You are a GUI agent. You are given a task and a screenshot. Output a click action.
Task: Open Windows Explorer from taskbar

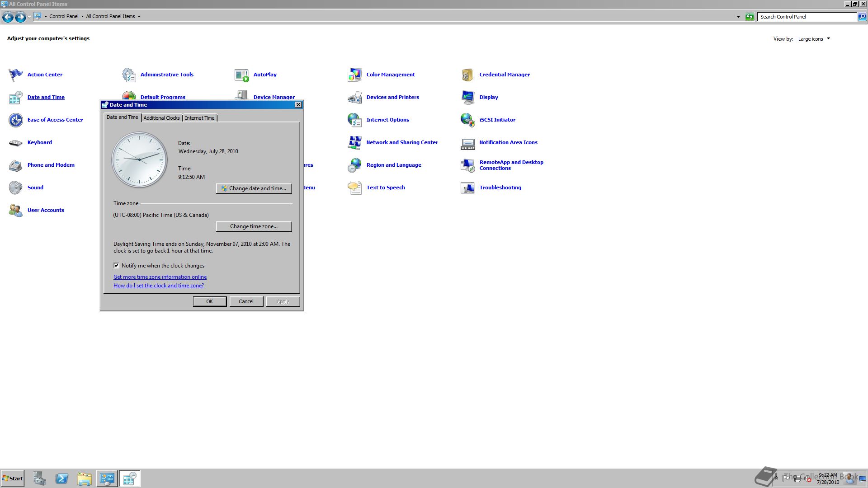coord(85,479)
